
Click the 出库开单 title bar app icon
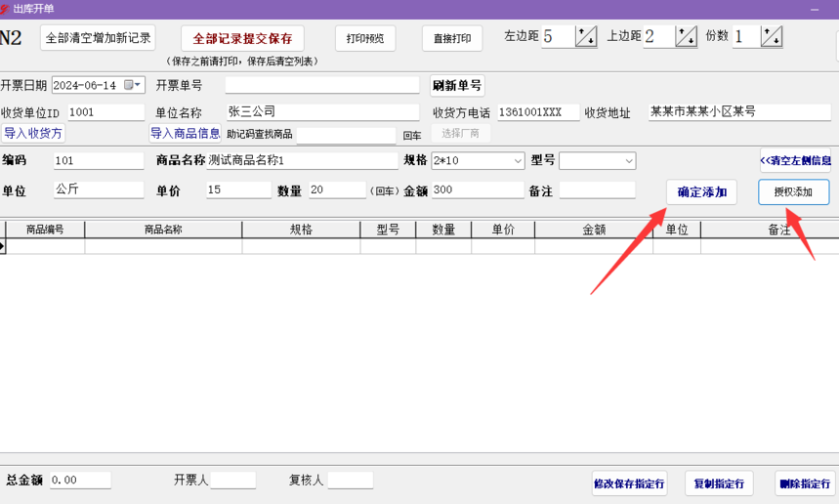(4, 9)
